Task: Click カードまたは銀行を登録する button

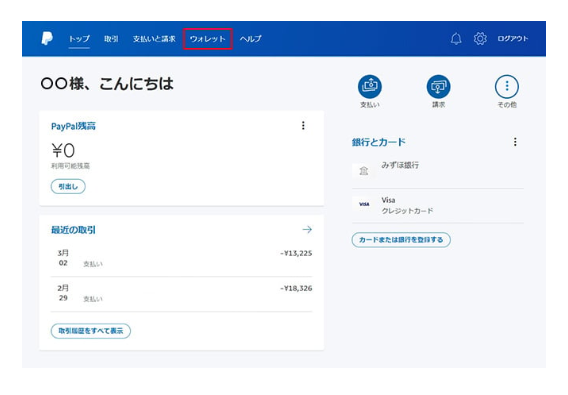Action: pyautogui.click(x=401, y=240)
